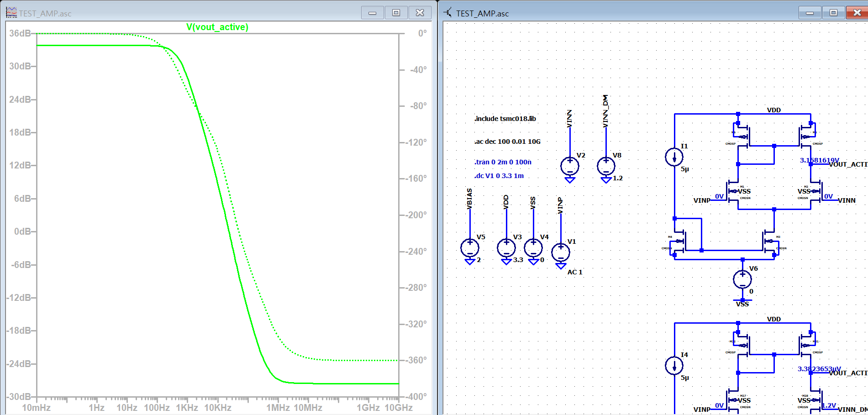Click the 3.3823653µV voltage readout
This screenshot has width=868, height=415.
tap(819, 369)
